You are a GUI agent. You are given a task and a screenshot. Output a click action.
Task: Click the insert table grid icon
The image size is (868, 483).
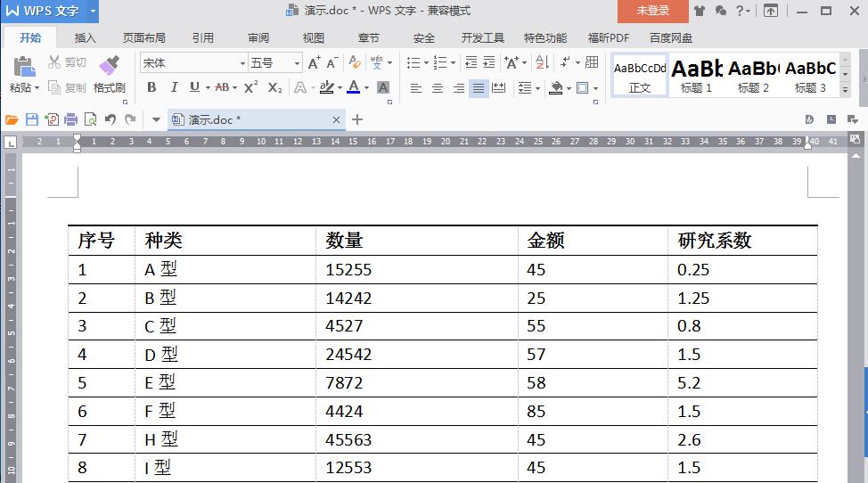592,62
